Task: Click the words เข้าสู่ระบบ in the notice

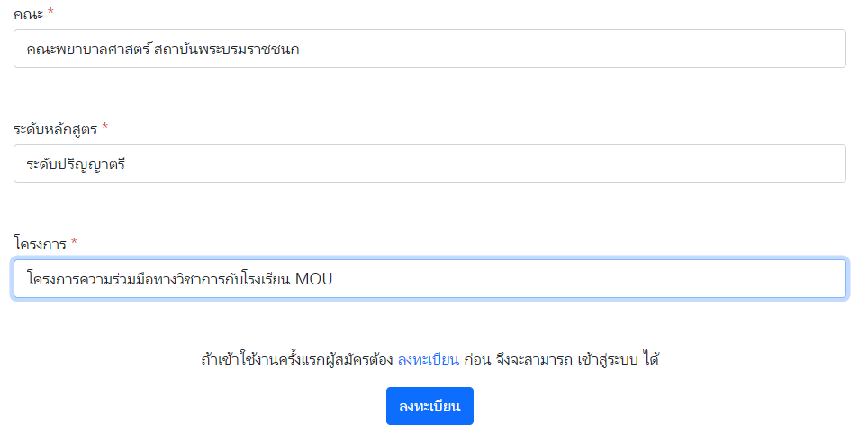Action: coord(608,360)
